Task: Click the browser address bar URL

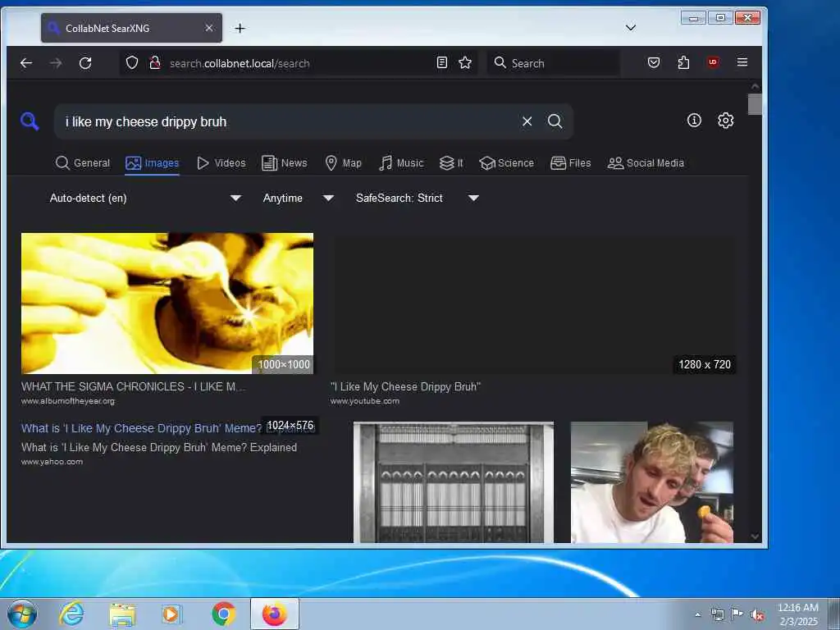Action: click(240, 63)
